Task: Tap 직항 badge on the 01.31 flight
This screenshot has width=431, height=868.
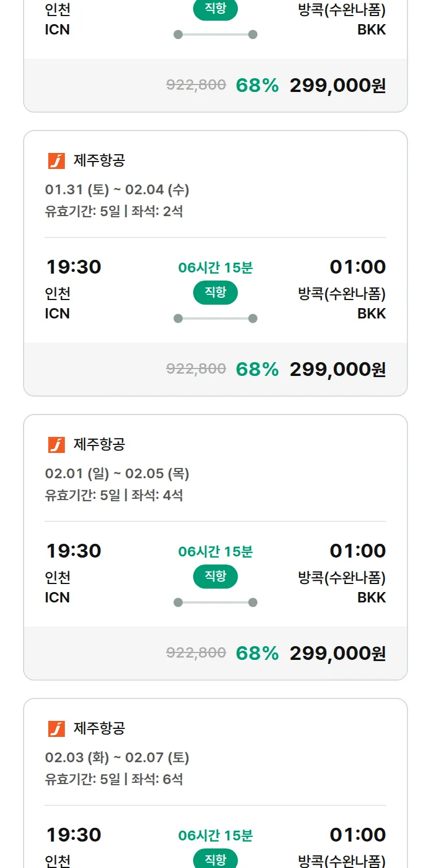Action: [x=215, y=293]
